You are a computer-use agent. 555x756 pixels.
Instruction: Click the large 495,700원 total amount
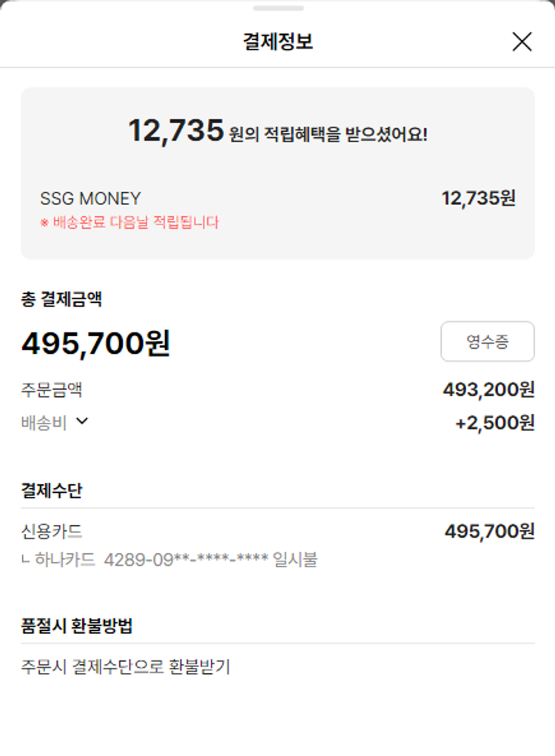coord(95,343)
